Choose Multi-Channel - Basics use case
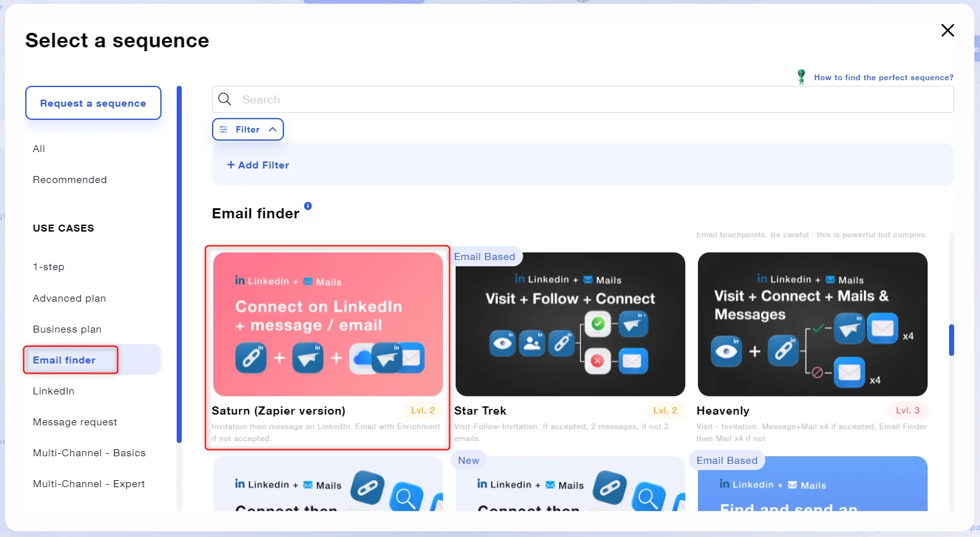This screenshot has height=537, width=980. pos(90,453)
